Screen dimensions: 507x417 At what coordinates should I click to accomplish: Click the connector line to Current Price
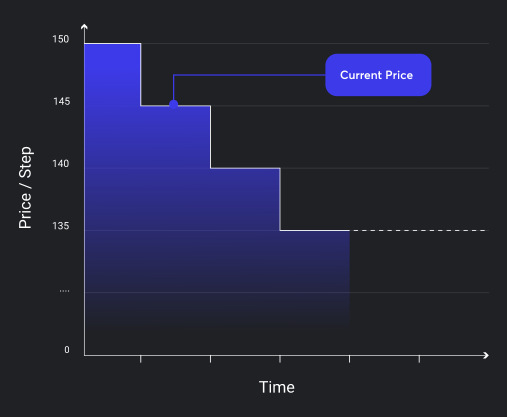pyautogui.click(x=249, y=75)
